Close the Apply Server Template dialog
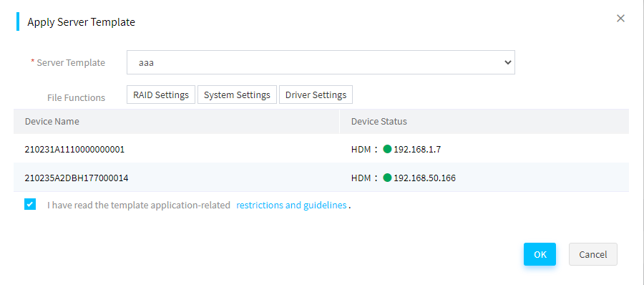This screenshot has height=285, width=644. [x=620, y=19]
